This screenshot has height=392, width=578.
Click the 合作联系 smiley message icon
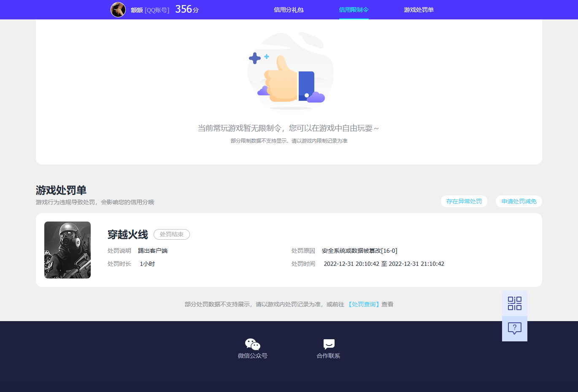(329, 344)
